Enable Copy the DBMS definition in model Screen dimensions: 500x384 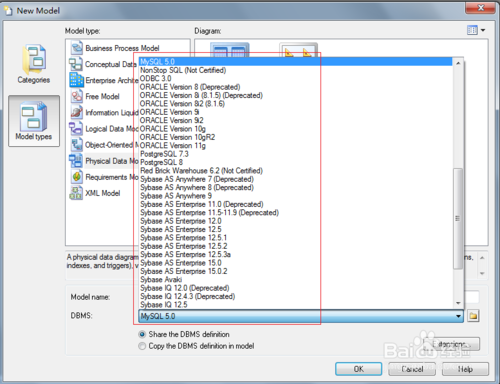[142, 346]
